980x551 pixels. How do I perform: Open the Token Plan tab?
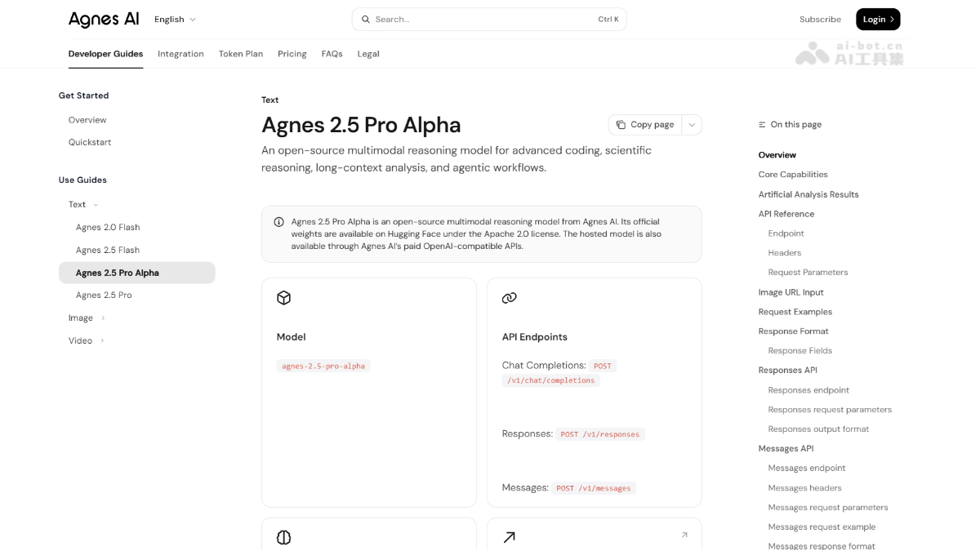coord(241,54)
